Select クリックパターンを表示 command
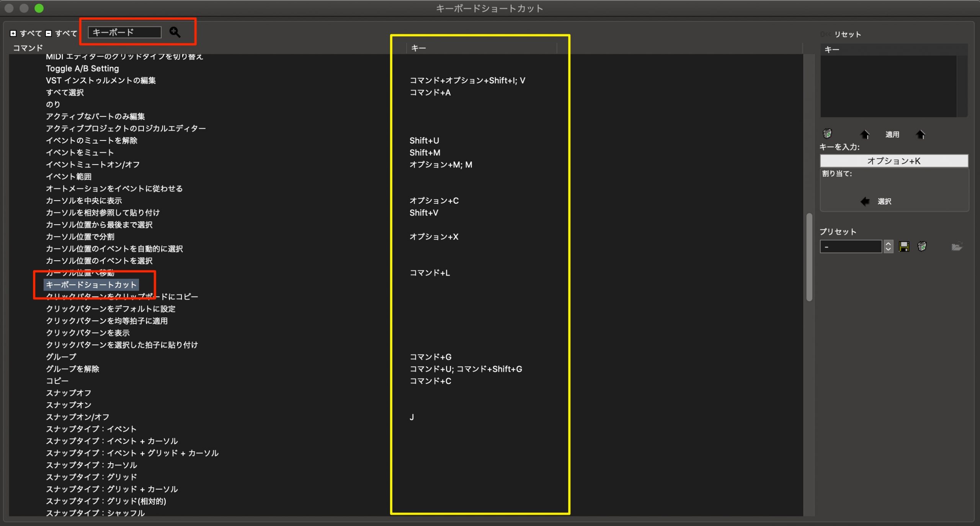 click(x=88, y=333)
